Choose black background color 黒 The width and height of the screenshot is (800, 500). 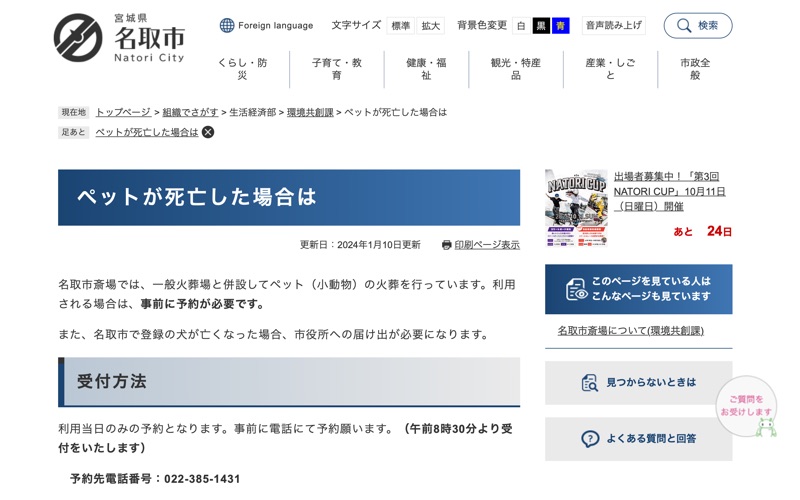pos(541,26)
